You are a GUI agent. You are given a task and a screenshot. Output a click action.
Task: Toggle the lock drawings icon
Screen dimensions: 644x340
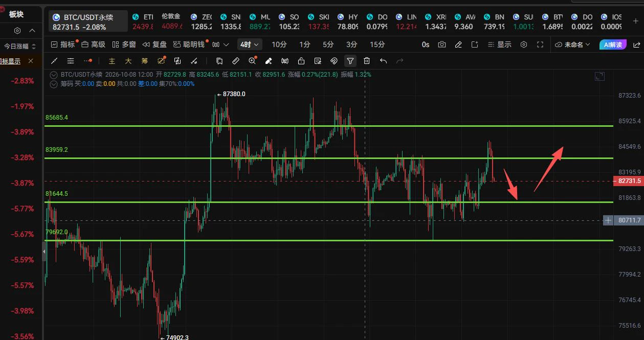301,61
